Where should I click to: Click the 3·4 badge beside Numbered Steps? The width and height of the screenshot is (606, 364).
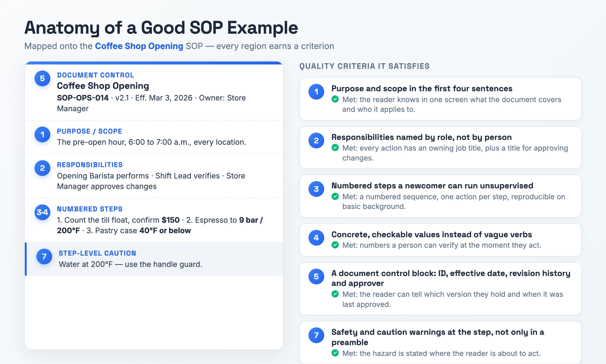(x=42, y=212)
